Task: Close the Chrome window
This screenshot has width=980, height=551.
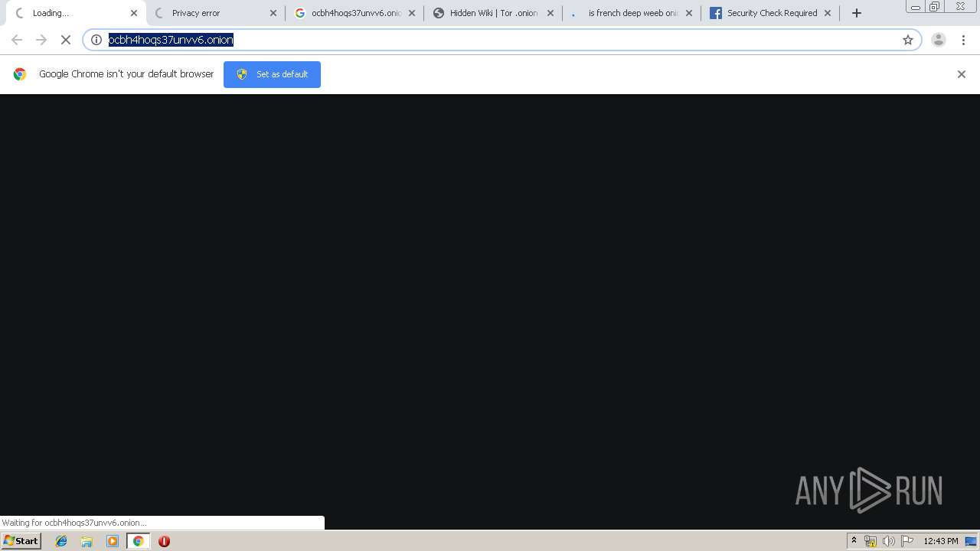Action: coord(961,7)
